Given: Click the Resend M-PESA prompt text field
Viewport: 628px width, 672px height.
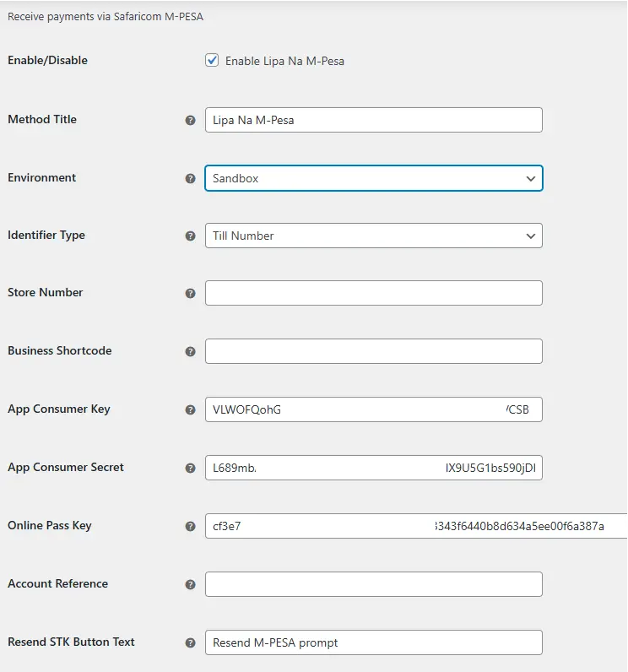Looking at the screenshot, I should click(374, 642).
